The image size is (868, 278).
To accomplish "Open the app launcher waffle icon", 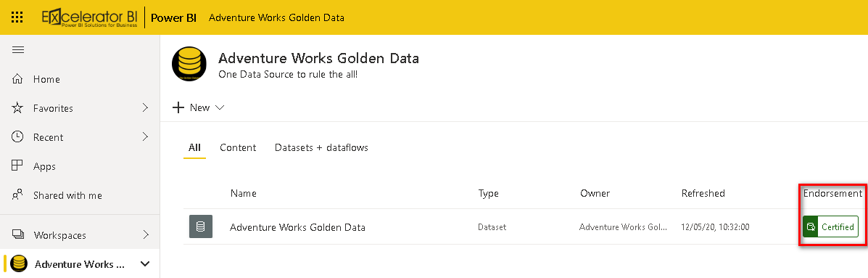I will pos(17,17).
